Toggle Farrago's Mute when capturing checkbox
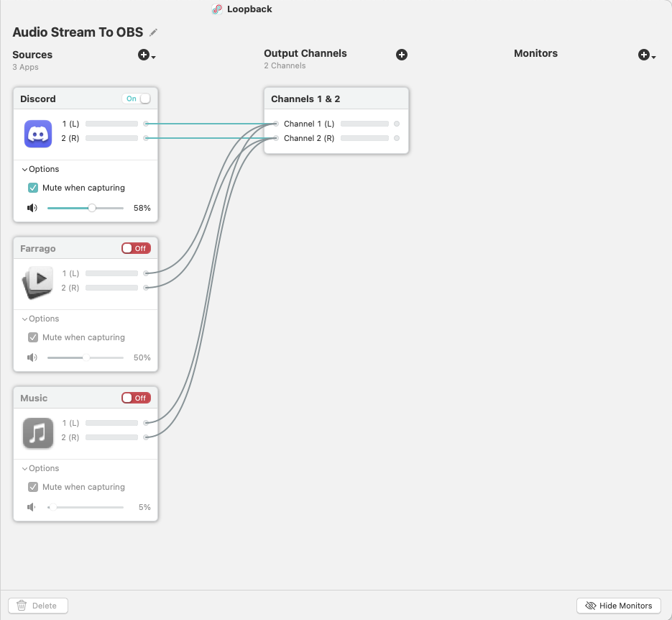Viewport: 672px width, 620px height. (x=33, y=337)
